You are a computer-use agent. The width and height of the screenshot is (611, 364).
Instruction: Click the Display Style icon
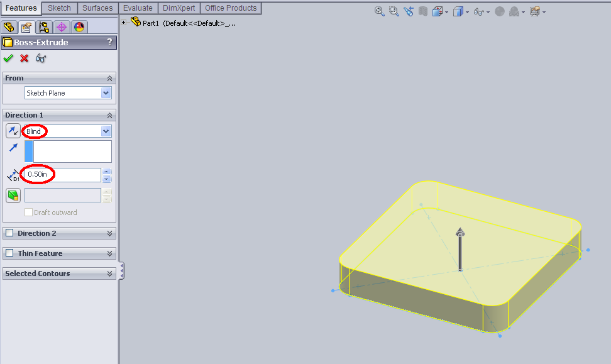(x=458, y=12)
